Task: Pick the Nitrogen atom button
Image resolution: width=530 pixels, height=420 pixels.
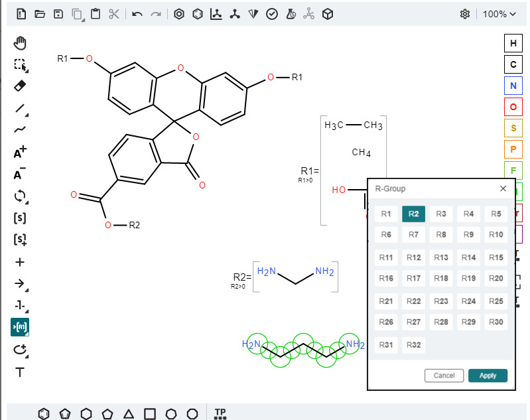Action: tap(513, 86)
